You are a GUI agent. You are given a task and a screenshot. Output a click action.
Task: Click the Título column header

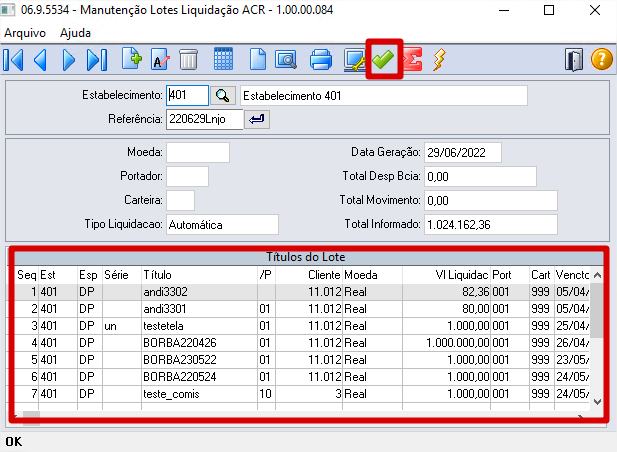pos(199,275)
